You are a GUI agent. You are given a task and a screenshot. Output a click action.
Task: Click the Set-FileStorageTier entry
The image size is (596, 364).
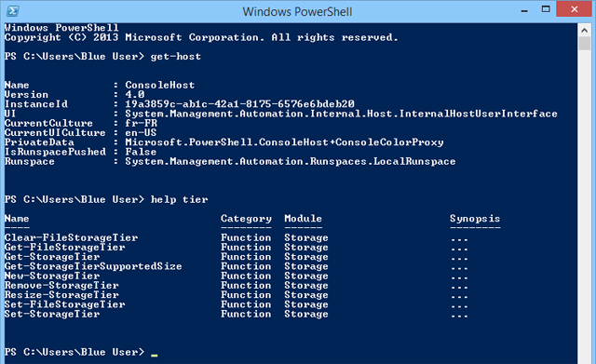click(64, 304)
